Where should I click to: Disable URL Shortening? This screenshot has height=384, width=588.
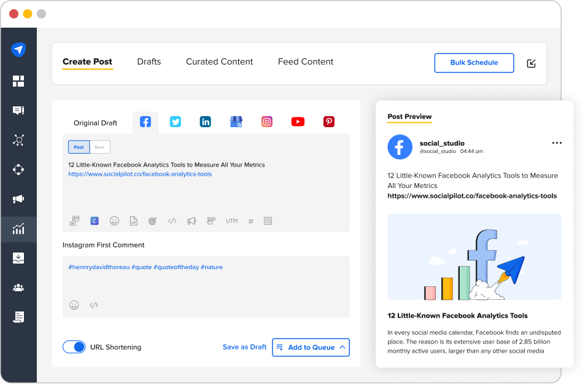point(74,347)
